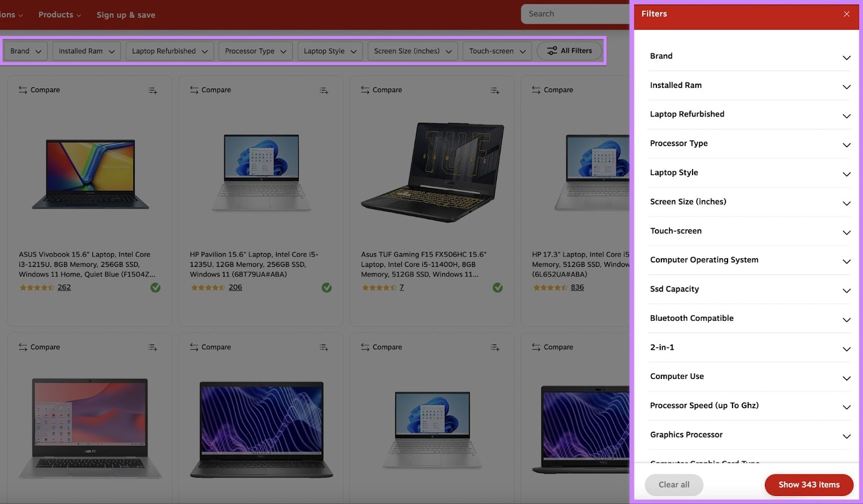The height and width of the screenshot is (504, 863).
Task: Expand the Ssd Capacity section in Filters panel
Action: pyautogui.click(x=749, y=289)
